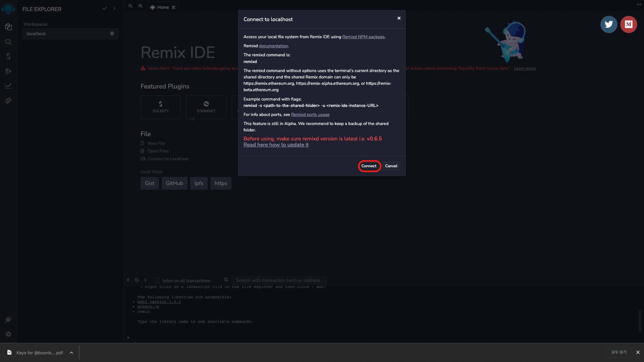Select the Solidity featured plugin

point(161,107)
